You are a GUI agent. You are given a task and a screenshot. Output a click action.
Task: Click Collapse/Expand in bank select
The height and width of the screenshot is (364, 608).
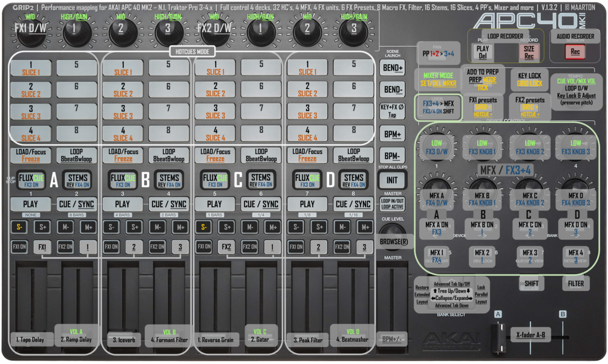click(x=452, y=298)
